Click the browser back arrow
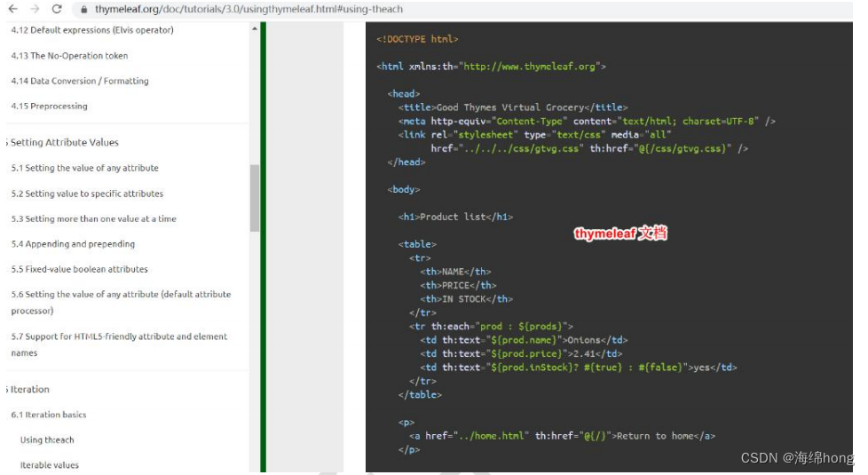Viewport: 868px width, 475px height. pos(12,9)
